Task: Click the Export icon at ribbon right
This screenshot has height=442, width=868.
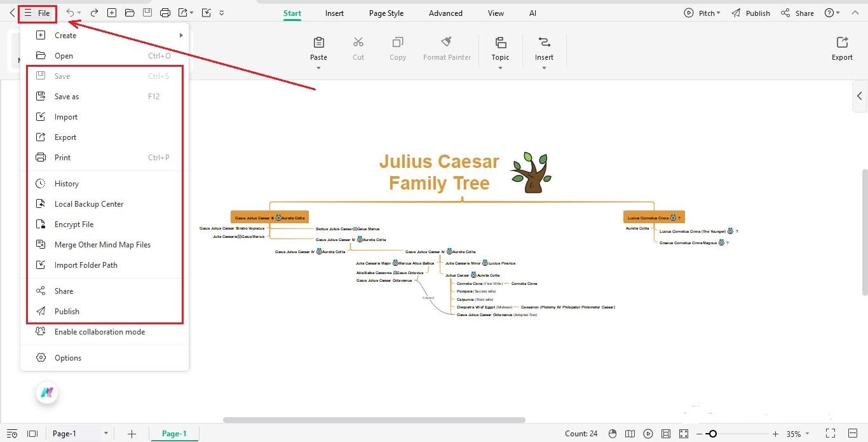Action: tap(842, 43)
